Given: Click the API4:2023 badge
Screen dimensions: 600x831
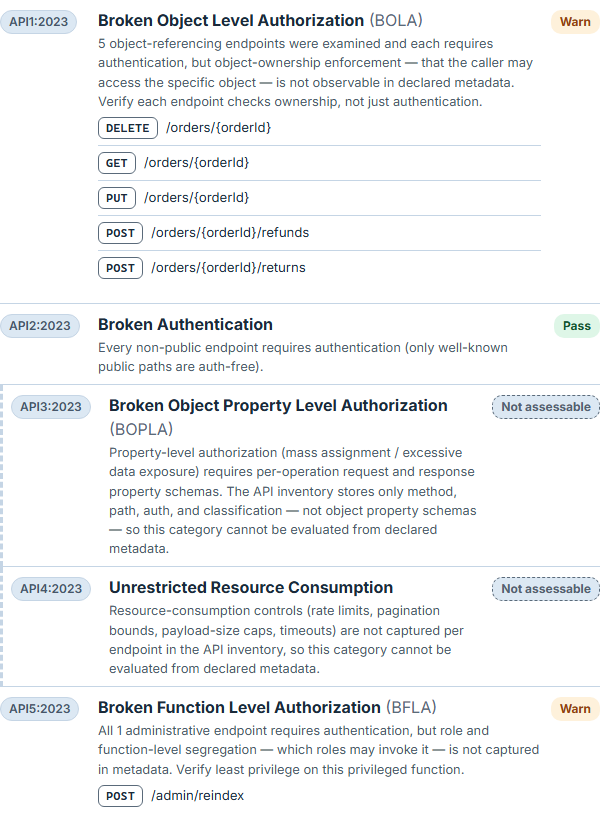Looking at the screenshot, I should tap(51, 589).
